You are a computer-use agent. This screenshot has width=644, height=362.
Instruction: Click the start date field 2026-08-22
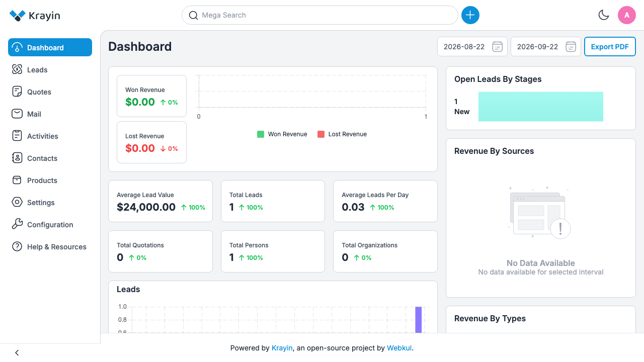coord(472,47)
